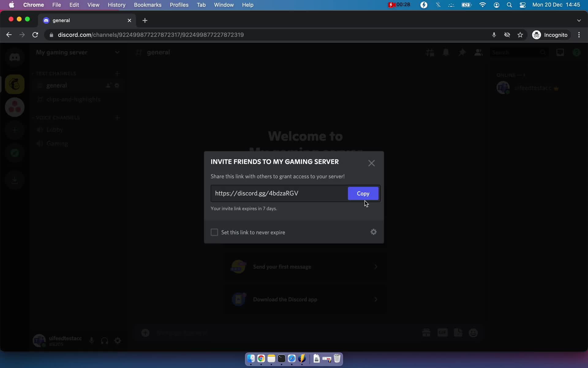The height and width of the screenshot is (368, 588).
Task: Expand the tab search chevron
Action: click(x=579, y=20)
